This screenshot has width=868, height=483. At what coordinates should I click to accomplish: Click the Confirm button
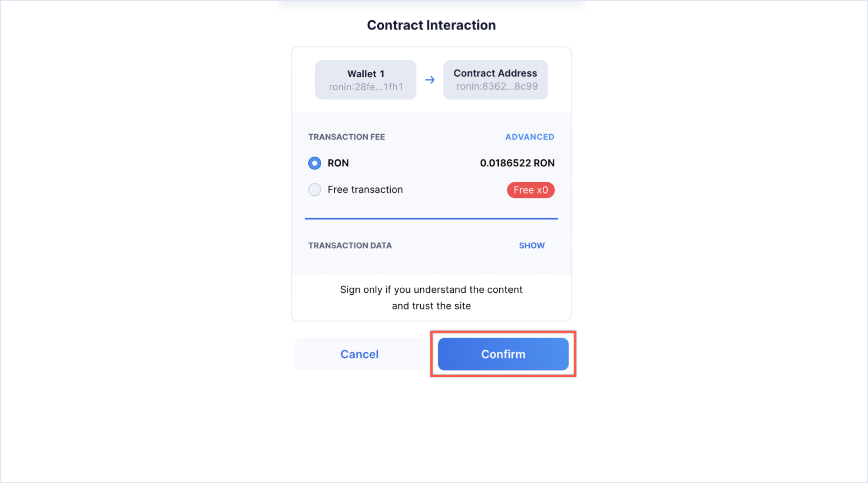tap(503, 354)
